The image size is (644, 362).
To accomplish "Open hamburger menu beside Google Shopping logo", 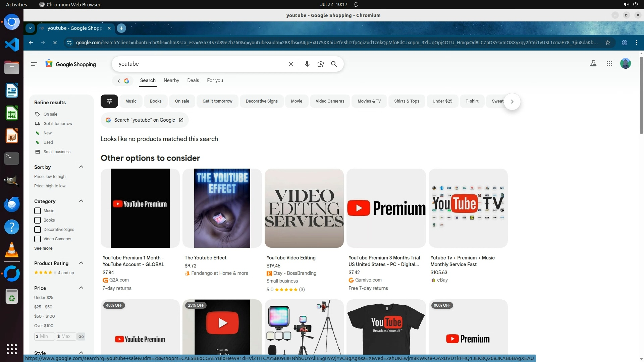I will (x=34, y=64).
